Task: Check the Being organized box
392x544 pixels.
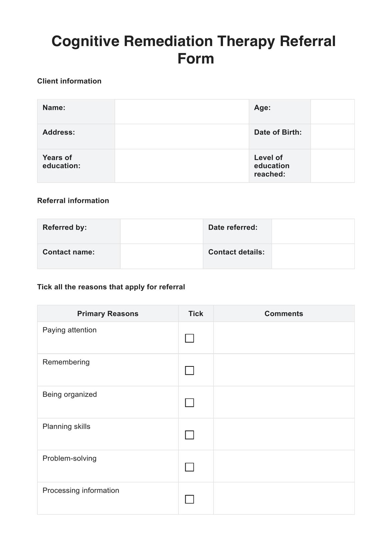Action: click(x=189, y=402)
